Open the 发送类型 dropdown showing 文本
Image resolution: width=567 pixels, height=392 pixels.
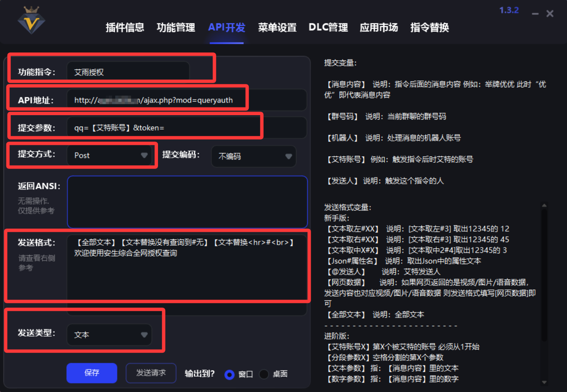tap(110, 335)
